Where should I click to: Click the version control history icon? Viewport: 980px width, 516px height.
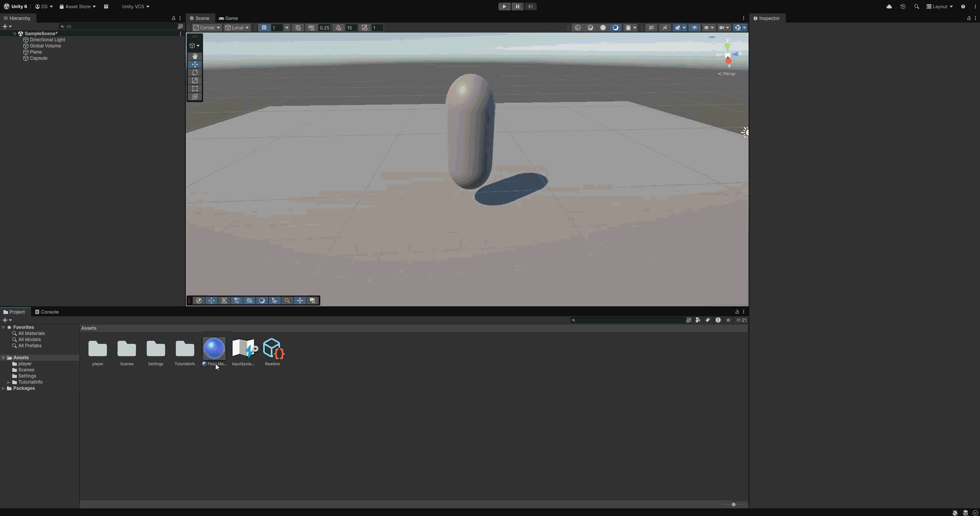[903, 7]
